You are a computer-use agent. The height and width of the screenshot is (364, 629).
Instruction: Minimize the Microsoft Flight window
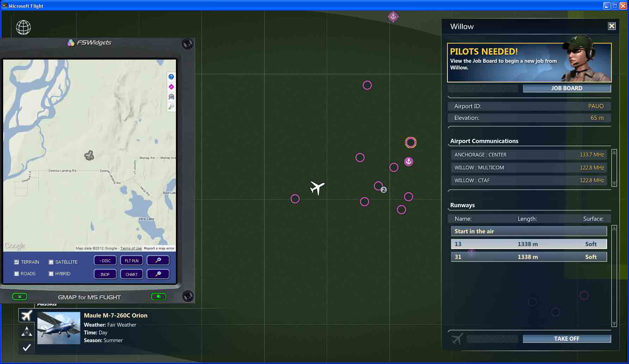click(x=607, y=6)
